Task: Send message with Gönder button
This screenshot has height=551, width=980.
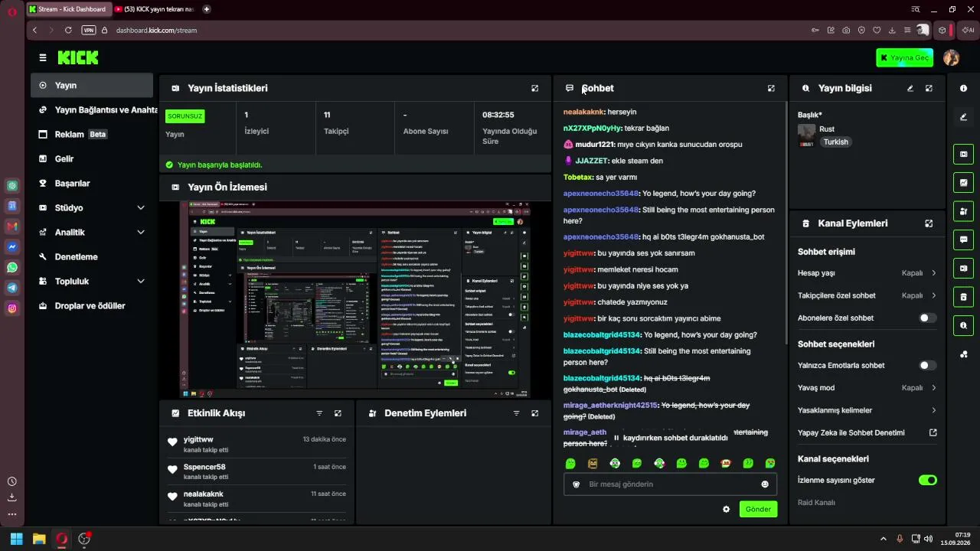Action: (758, 509)
